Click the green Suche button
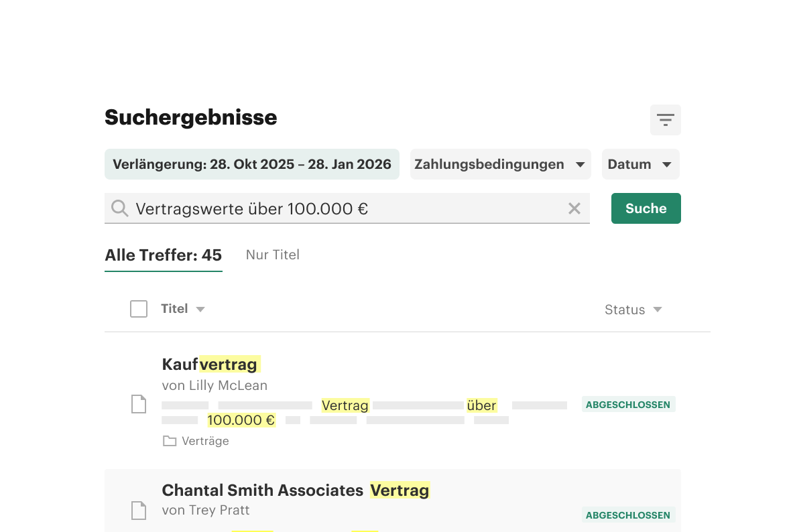 (646, 208)
